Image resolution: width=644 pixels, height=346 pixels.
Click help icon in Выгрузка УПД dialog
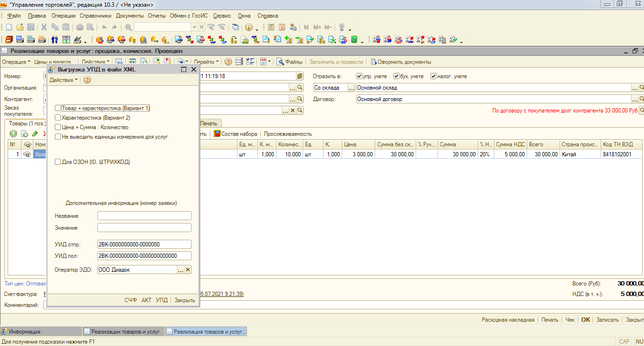click(x=87, y=80)
